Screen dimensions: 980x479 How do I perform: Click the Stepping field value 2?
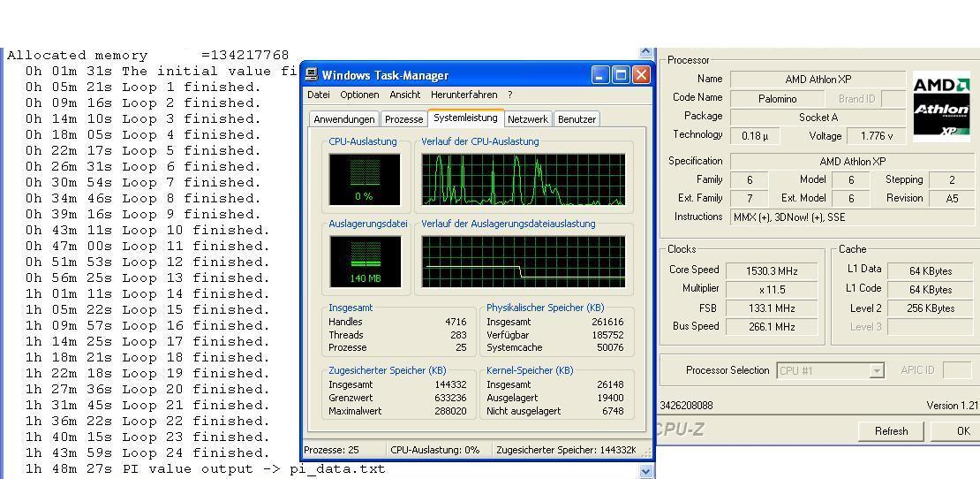952,180
